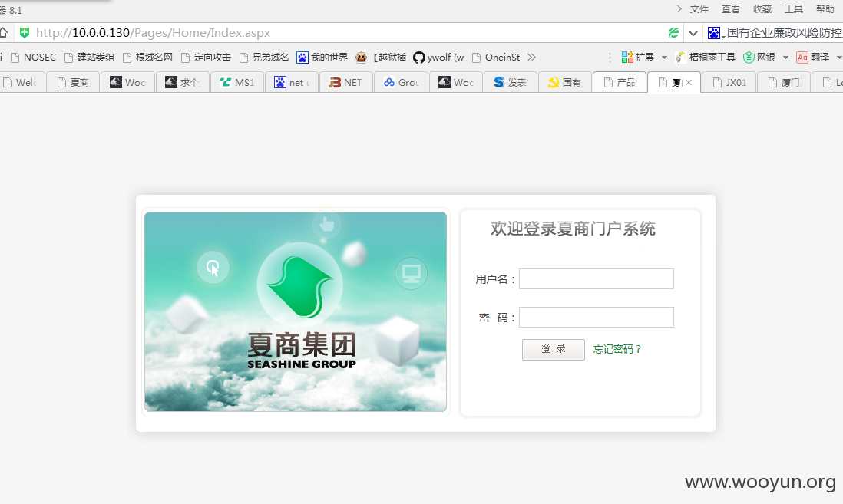The height and width of the screenshot is (504, 843).
Task: Click the search box showing 国有企业廉政风险防控
Action: tap(784, 33)
